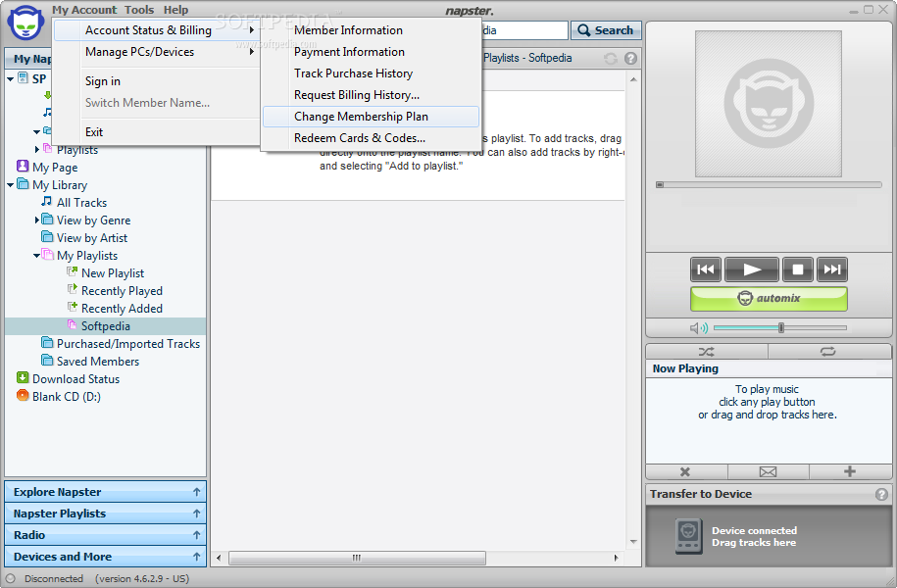Open the Saved Members folder
This screenshot has height=588, width=897.
(98, 362)
